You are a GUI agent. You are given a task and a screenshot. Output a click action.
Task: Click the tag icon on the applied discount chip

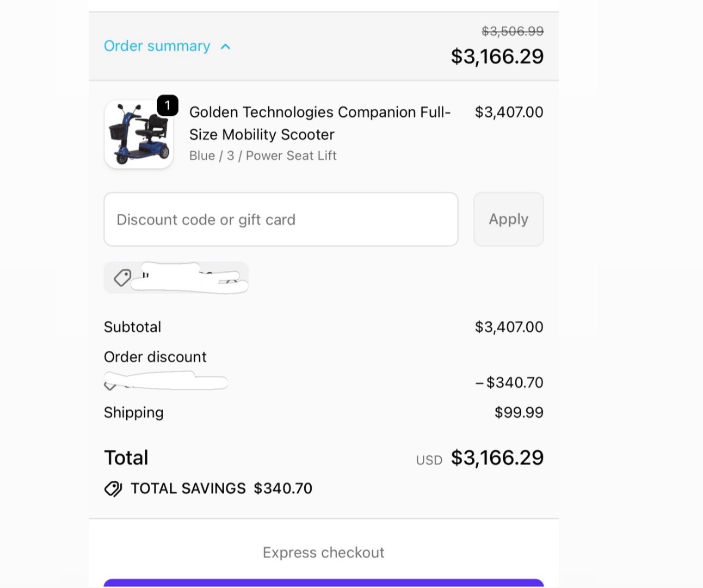[x=122, y=277]
